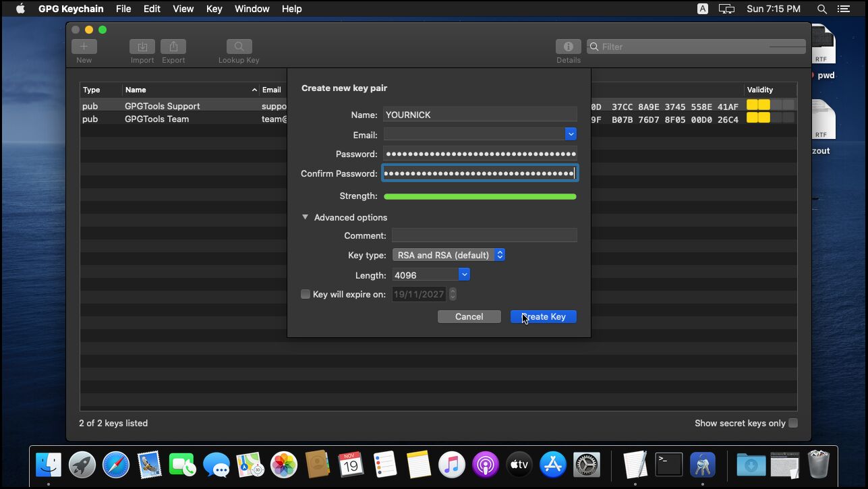The height and width of the screenshot is (489, 868).
Task: Click the Create Key button
Action: tap(544, 316)
